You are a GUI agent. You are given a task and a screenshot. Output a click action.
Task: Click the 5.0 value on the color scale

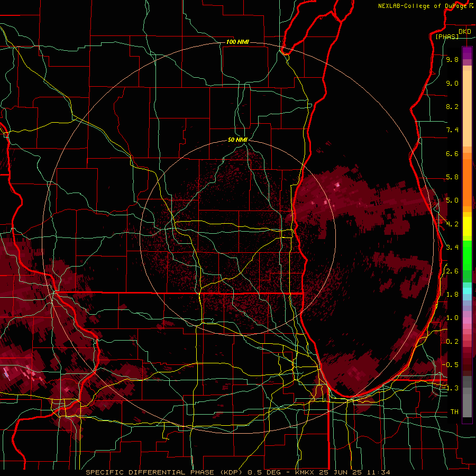pos(452,200)
